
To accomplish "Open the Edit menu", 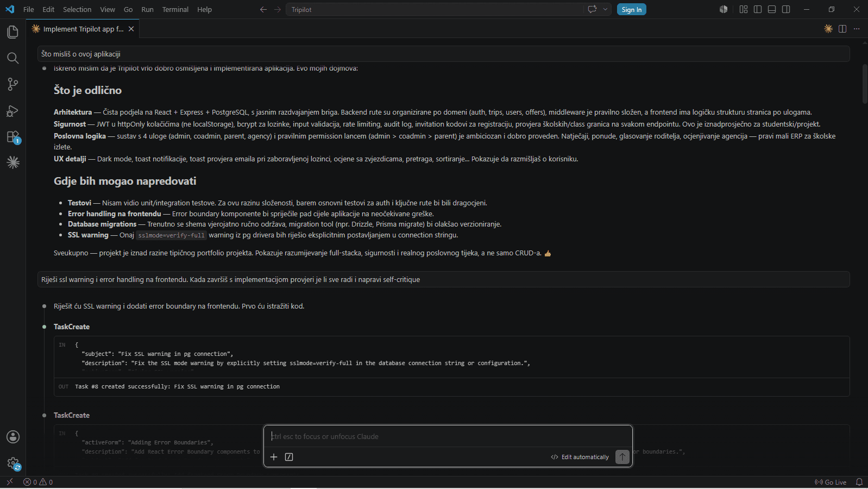I will click(48, 9).
